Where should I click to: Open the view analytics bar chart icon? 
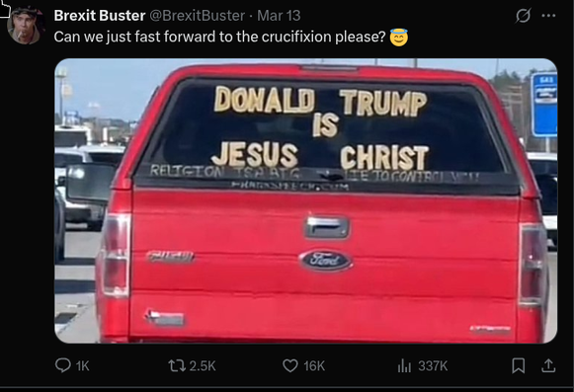click(404, 365)
